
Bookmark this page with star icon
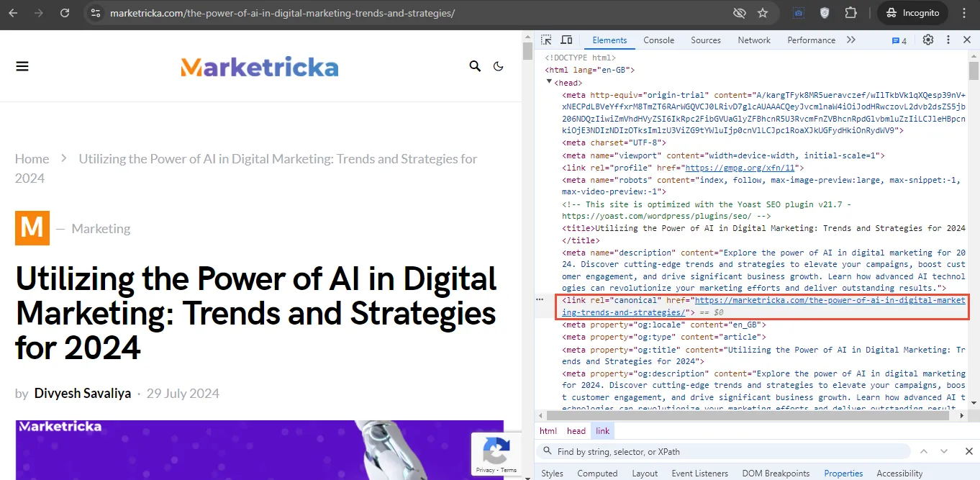(763, 13)
